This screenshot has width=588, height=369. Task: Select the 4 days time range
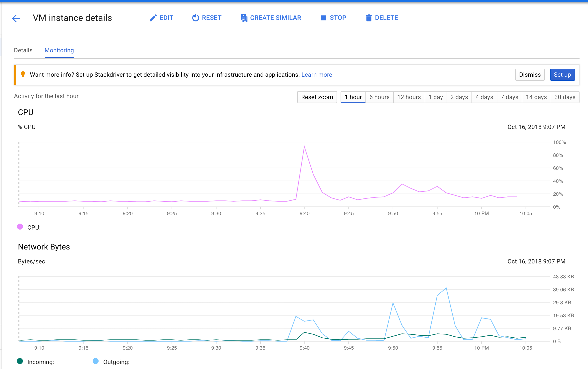coord(484,97)
